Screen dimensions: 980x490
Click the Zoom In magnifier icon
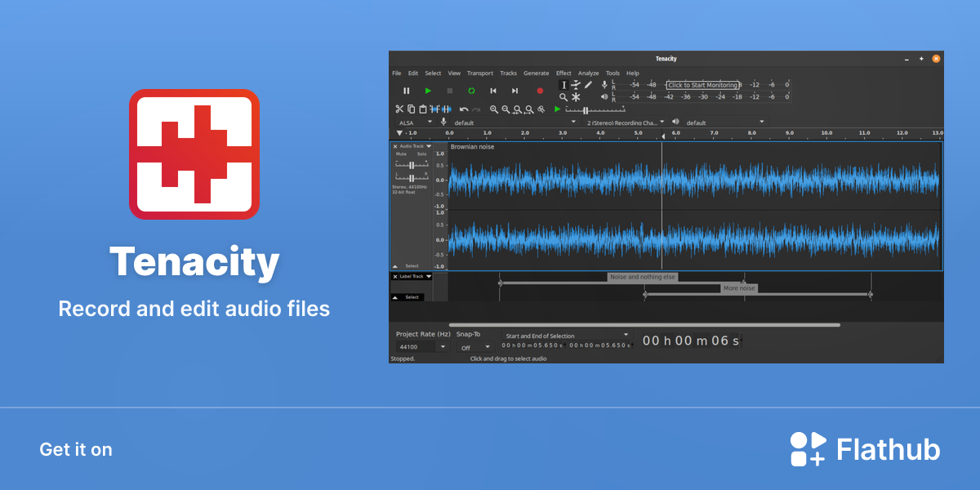point(494,109)
